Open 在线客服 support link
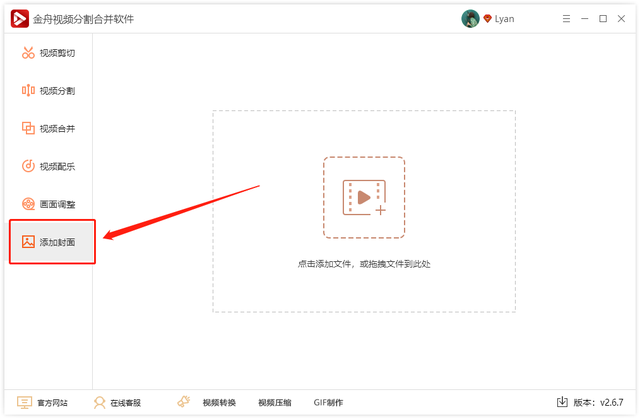The height and width of the screenshot is (419, 640). pos(125,403)
